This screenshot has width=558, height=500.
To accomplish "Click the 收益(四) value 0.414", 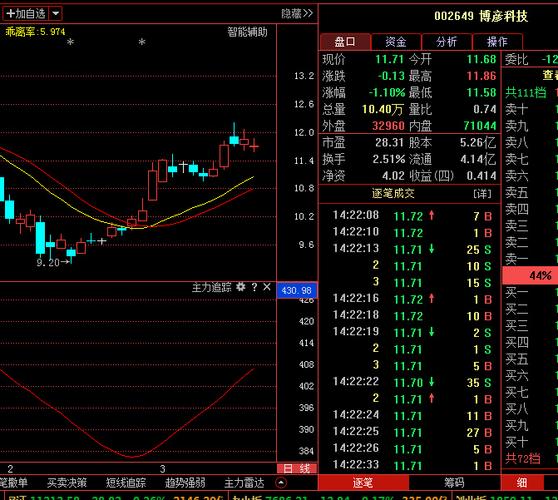I will [x=481, y=176].
